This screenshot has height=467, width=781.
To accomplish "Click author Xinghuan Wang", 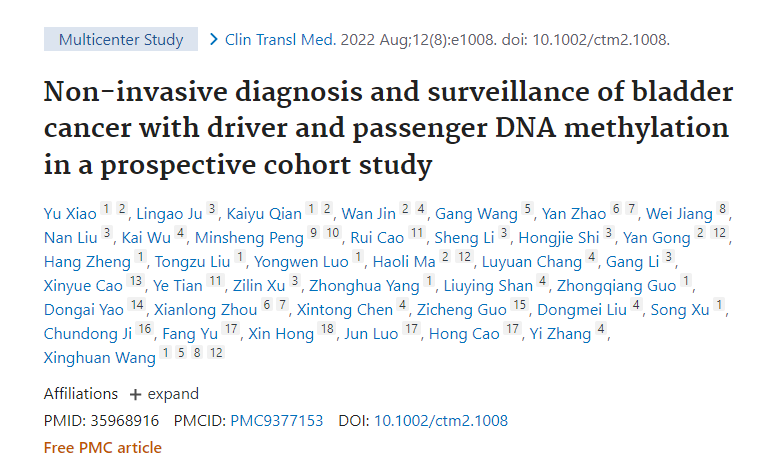I will coord(98,357).
